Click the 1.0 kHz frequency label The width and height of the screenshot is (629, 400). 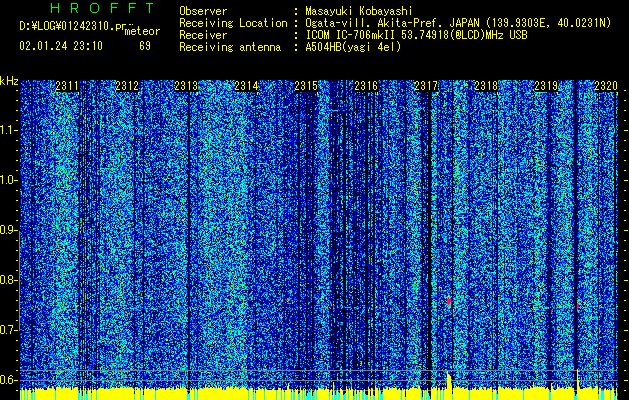click(8, 180)
